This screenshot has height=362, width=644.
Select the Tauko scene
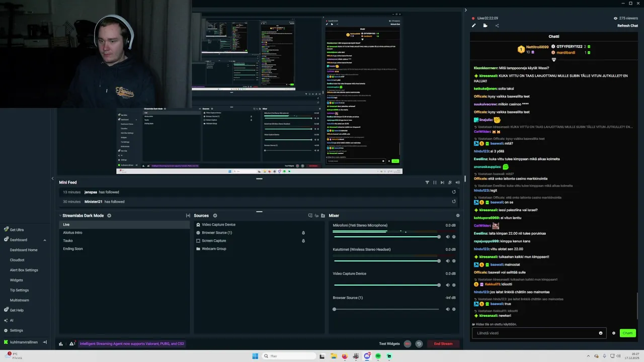click(x=124, y=241)
